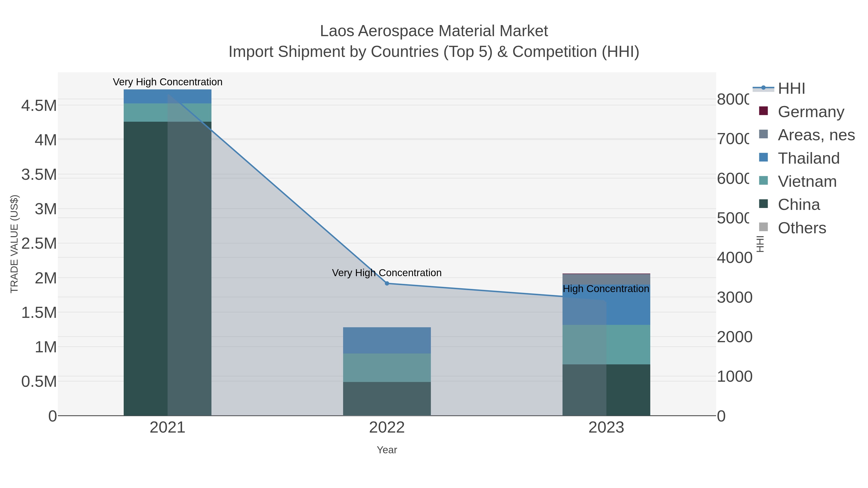Click the 2023 x-axis label
The image size is (868, 488).
606,428
